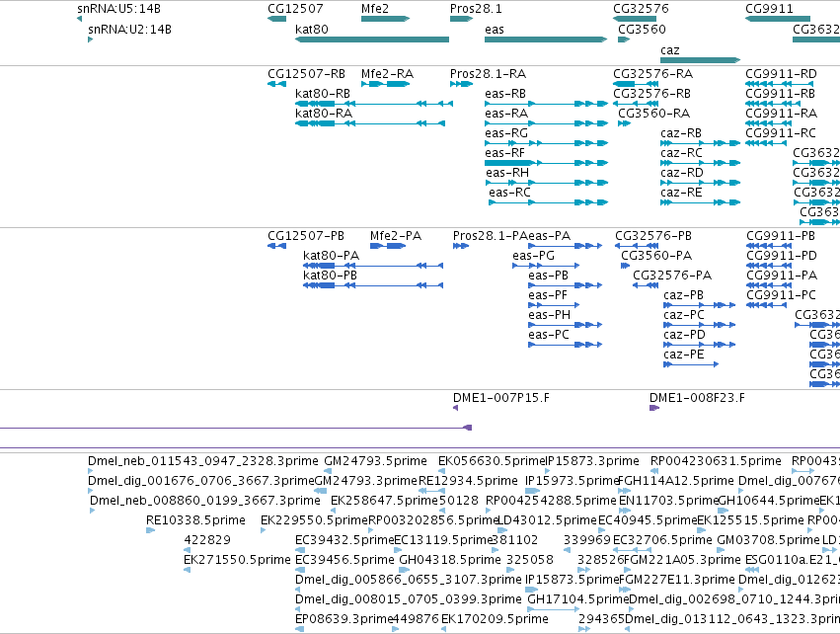The image size is (840, 634).
Task: Click protein CG9911-PD label
Action: click(782, 256)
